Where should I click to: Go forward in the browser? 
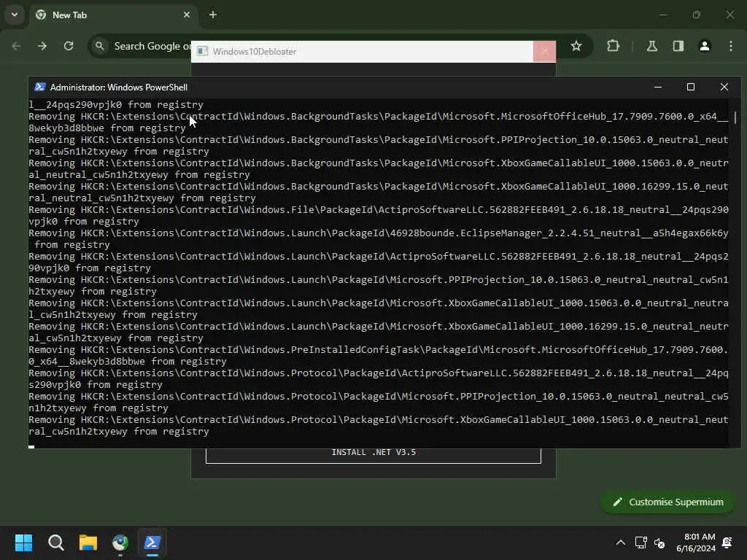click(x=42, y=46)
